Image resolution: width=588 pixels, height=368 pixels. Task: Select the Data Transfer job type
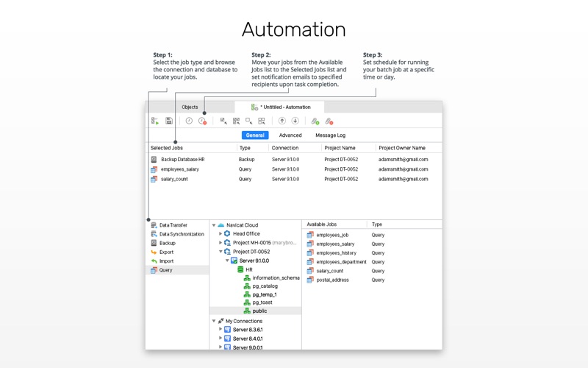[x=173, y=225]
